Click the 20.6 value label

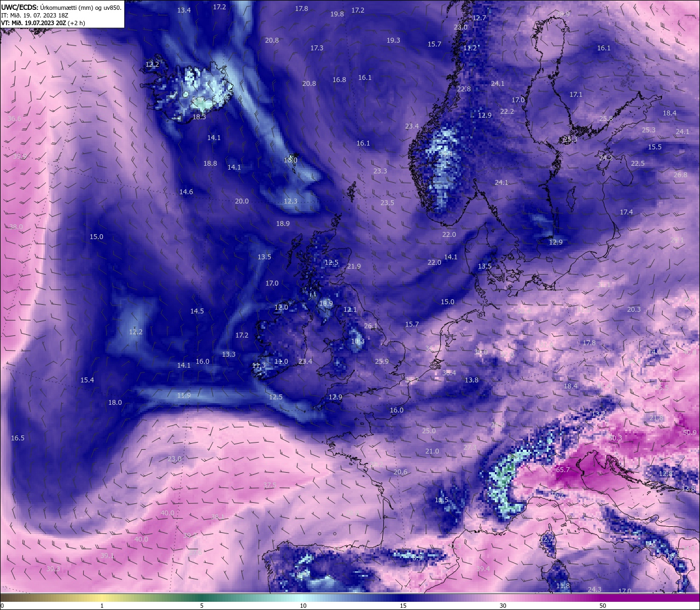click(400, 472)
